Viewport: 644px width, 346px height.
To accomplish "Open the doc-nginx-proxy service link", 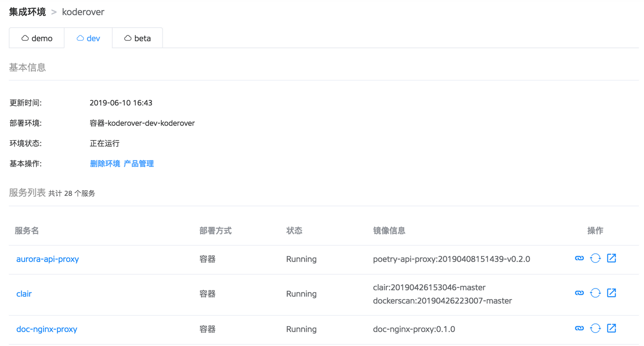I will click(x=47, y=329).
